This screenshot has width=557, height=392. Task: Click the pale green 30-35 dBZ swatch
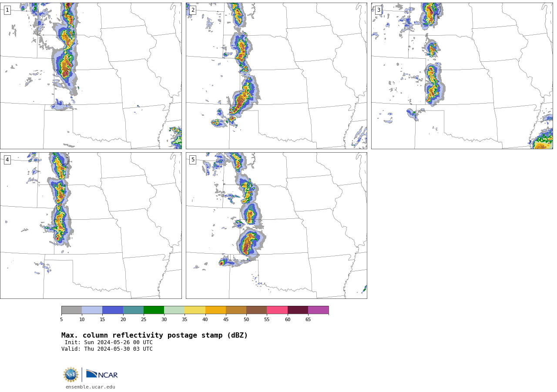pyautogui.click(x=174, y=310)
